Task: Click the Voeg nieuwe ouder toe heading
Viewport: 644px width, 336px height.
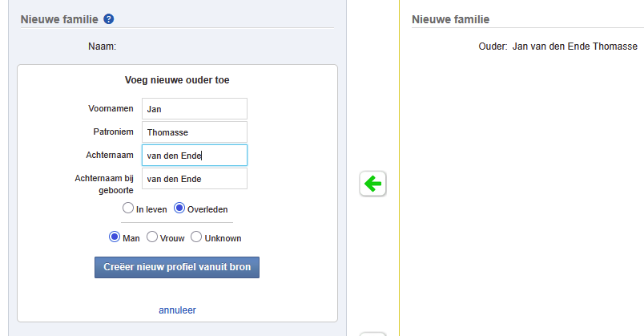Action: coord(177,80)
